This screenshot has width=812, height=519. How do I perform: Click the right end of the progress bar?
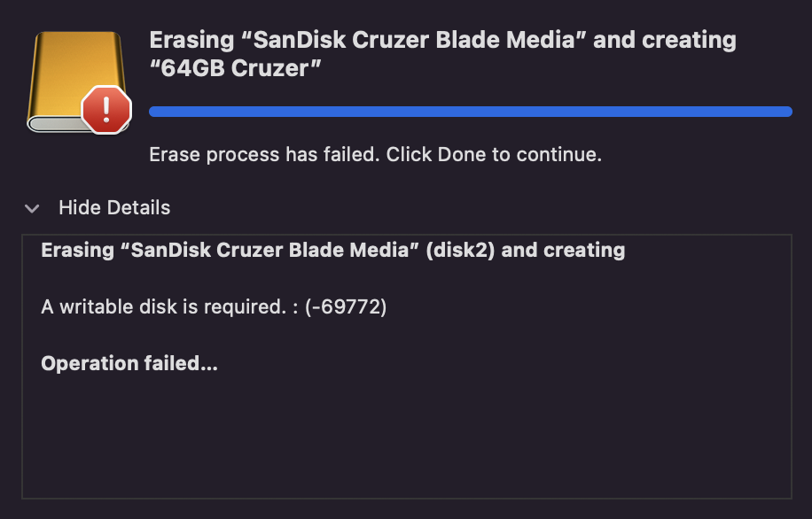pos(787,112)
